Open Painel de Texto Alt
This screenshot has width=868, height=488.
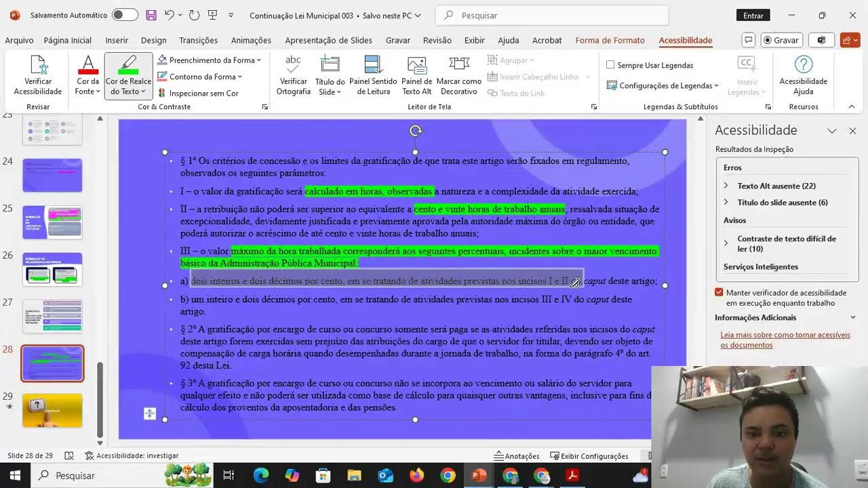[x=416, y=75]
